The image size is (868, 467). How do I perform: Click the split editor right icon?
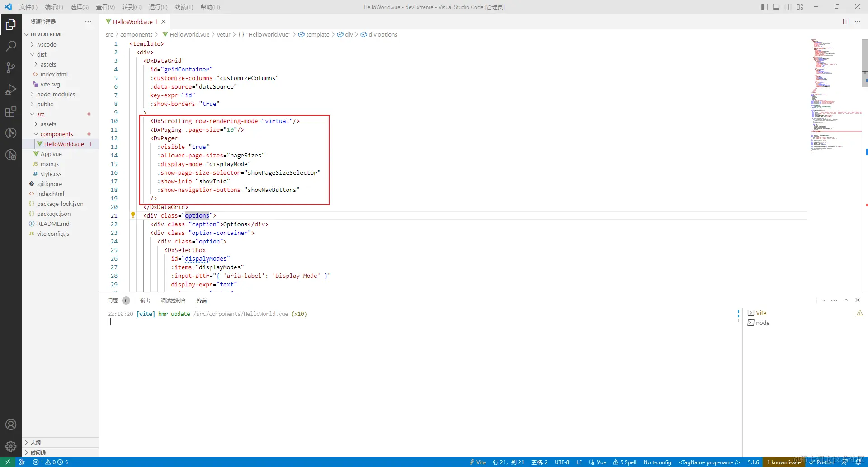click(846, 22)
